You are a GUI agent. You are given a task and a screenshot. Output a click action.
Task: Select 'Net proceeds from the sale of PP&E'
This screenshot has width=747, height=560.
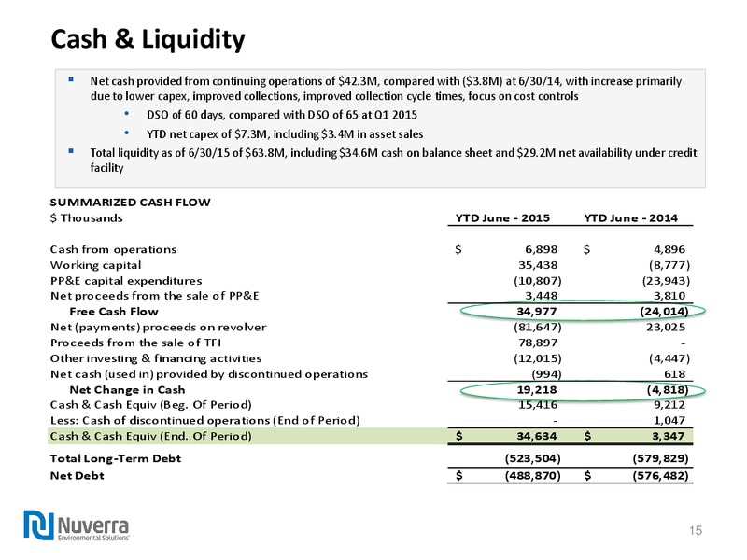[155, 296]
